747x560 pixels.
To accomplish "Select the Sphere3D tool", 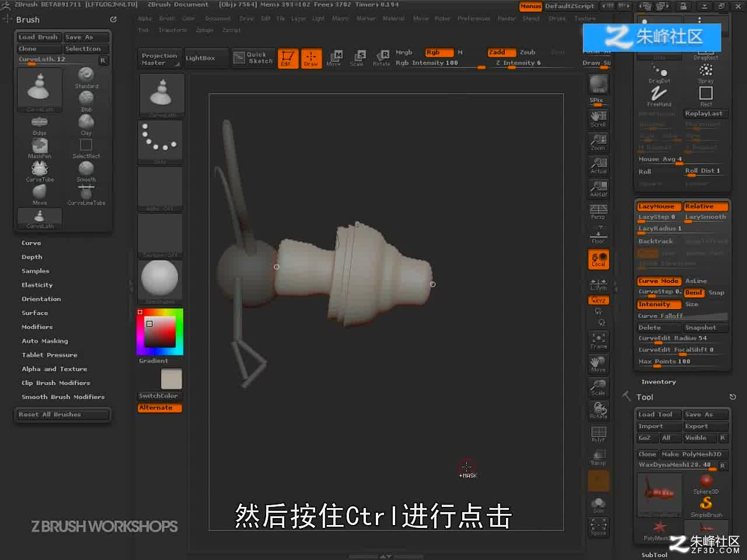I will [706, 484].
